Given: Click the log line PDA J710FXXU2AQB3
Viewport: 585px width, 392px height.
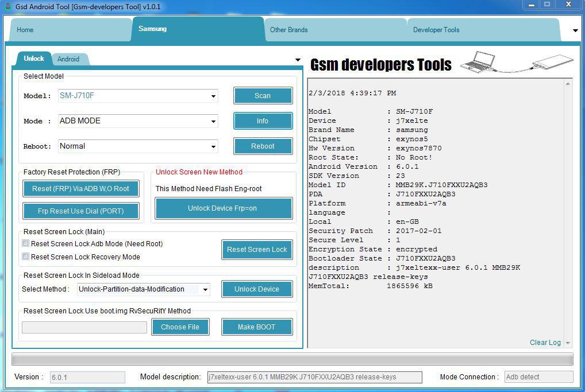Looking at the screenshot, I should pos(382,194).
